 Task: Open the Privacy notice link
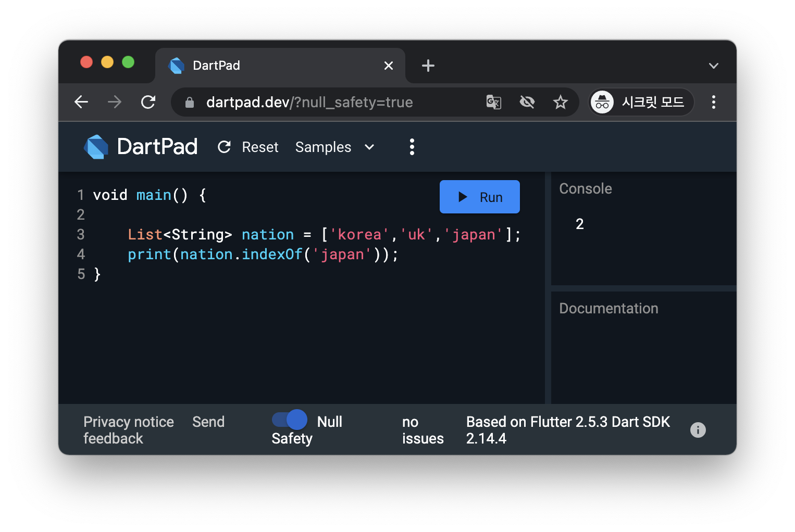pos(129,422)
